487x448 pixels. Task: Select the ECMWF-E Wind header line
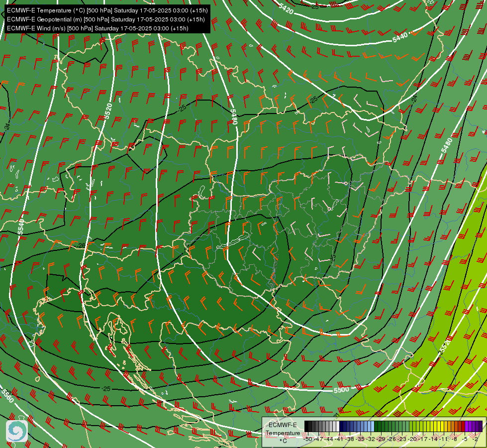pos(97,28)
